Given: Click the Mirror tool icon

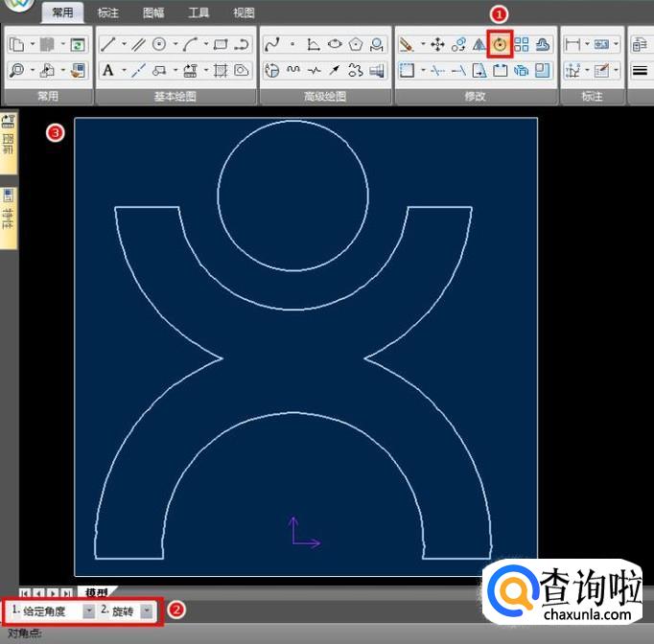Looking at the screenshot, I should click(x=479, y=44).
